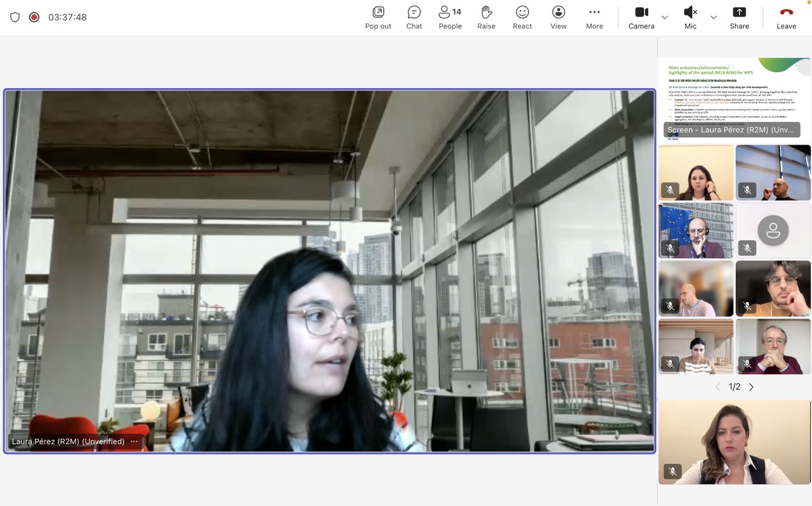Open options menu beside Laura Pérez's name

pyautogui.click(x=134, y=441)
